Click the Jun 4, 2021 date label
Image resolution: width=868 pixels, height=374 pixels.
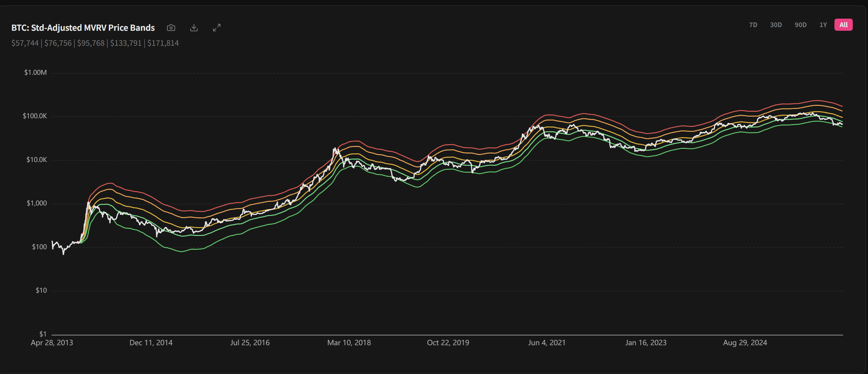click(547, 343)
